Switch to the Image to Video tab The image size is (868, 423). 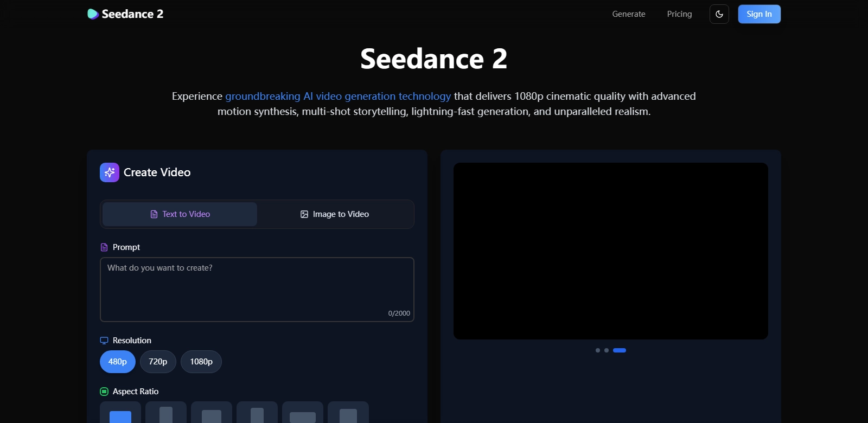click(x=334, y=214)
